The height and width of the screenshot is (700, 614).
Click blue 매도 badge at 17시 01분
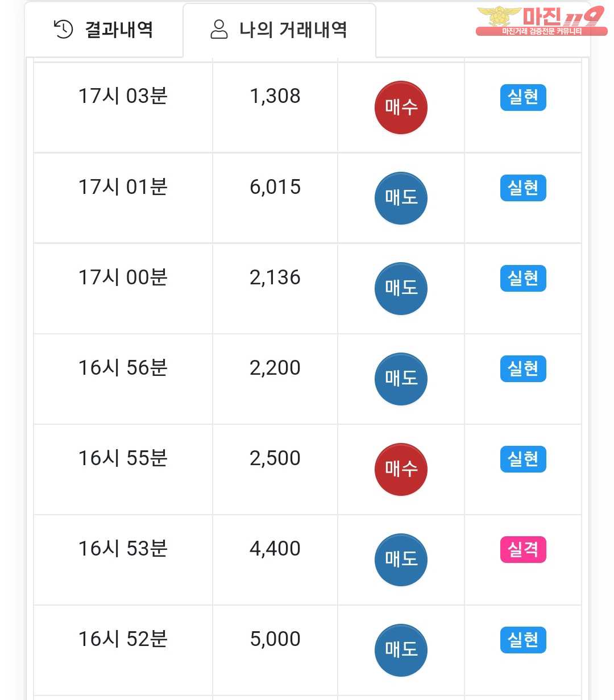[x=401, y=198]
